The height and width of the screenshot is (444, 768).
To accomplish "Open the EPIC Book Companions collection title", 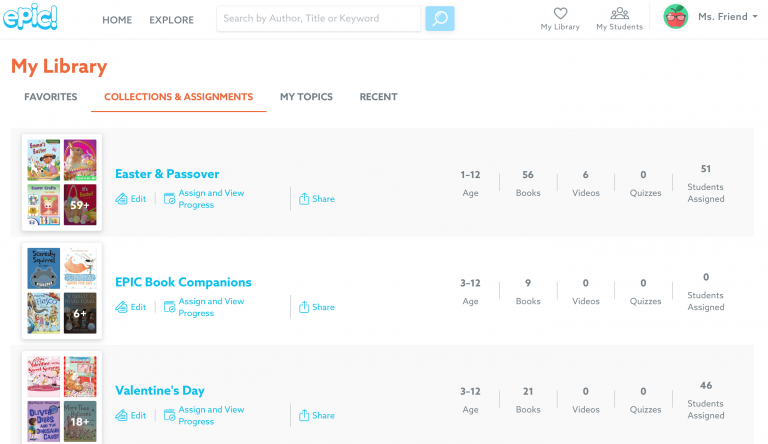I will coord(183,282).
